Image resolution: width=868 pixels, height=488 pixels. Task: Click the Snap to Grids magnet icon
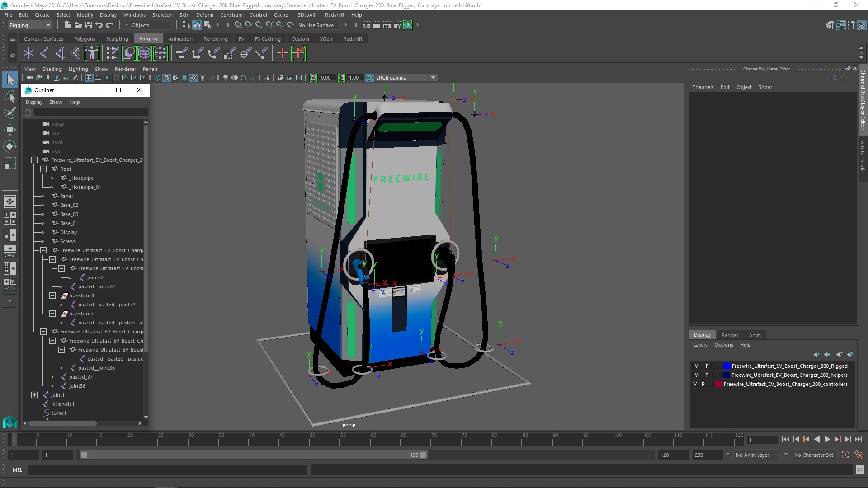[x=238, y=25]
